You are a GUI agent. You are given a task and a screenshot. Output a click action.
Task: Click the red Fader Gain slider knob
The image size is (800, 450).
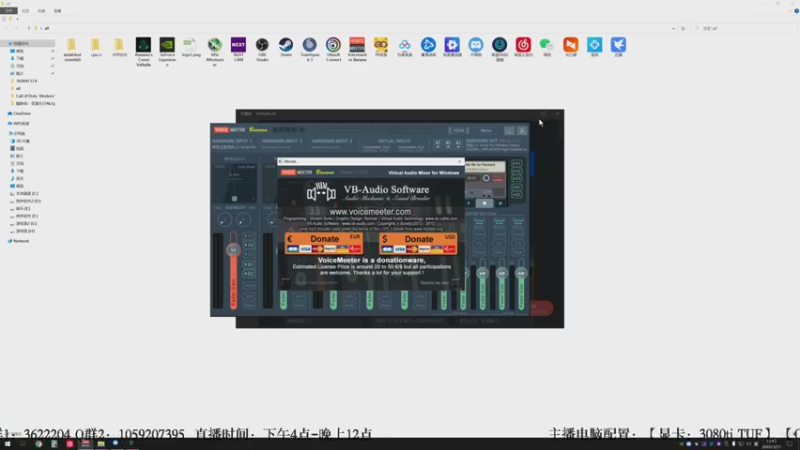pos(233,249)
